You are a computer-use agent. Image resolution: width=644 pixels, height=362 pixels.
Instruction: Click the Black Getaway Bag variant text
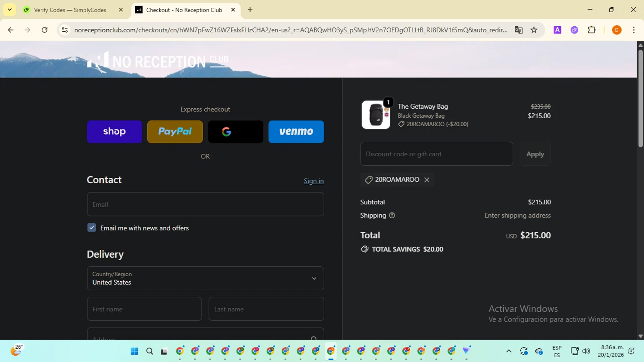pyautogui.click(x=421, y=116)
